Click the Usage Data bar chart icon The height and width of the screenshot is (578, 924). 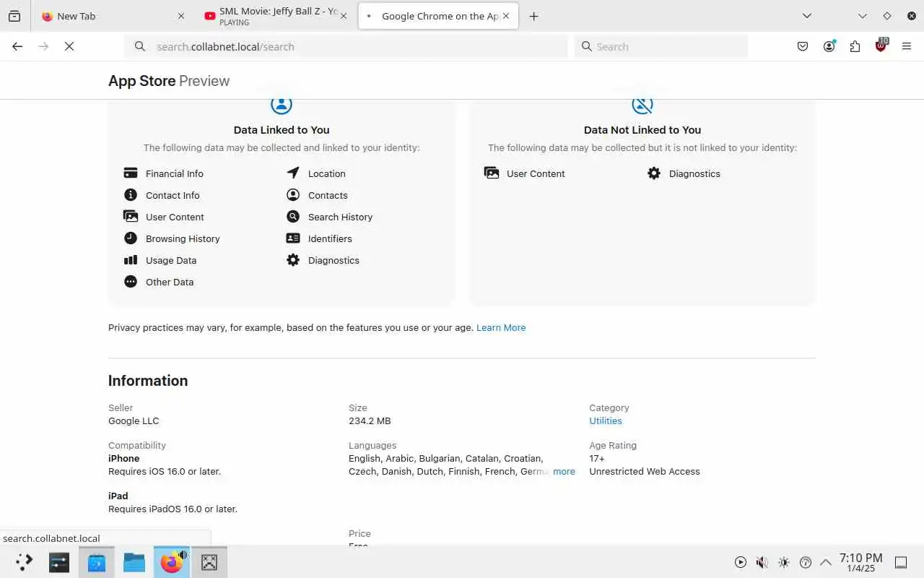click(131, 260)
